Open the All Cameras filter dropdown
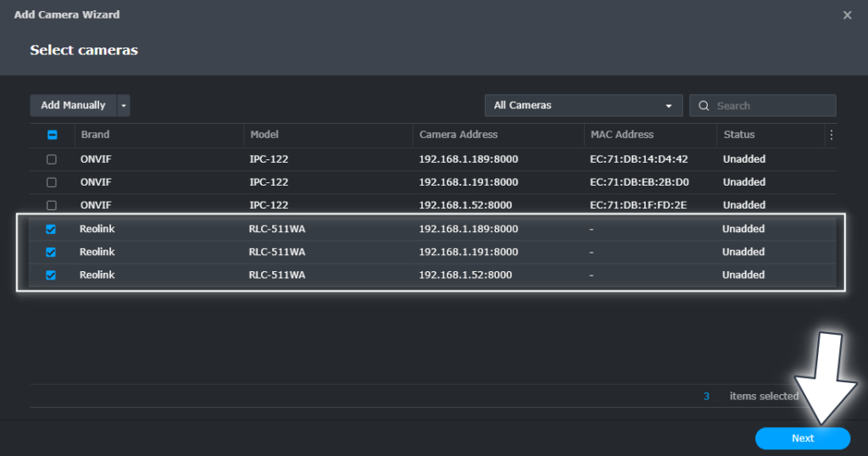868x456 pixels. pyautogui.click(x=583, y=106)
